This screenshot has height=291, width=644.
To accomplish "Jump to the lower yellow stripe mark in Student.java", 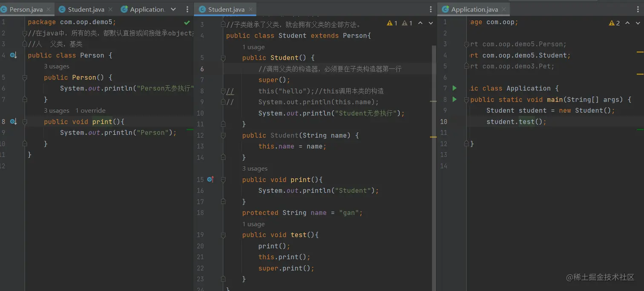I will point(433,137).
